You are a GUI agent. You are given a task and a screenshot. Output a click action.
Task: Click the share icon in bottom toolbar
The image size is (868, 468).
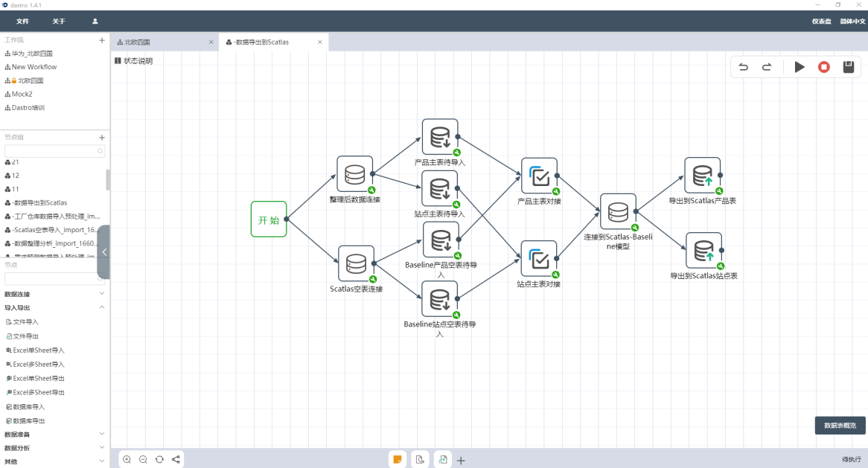coord(176,459)
